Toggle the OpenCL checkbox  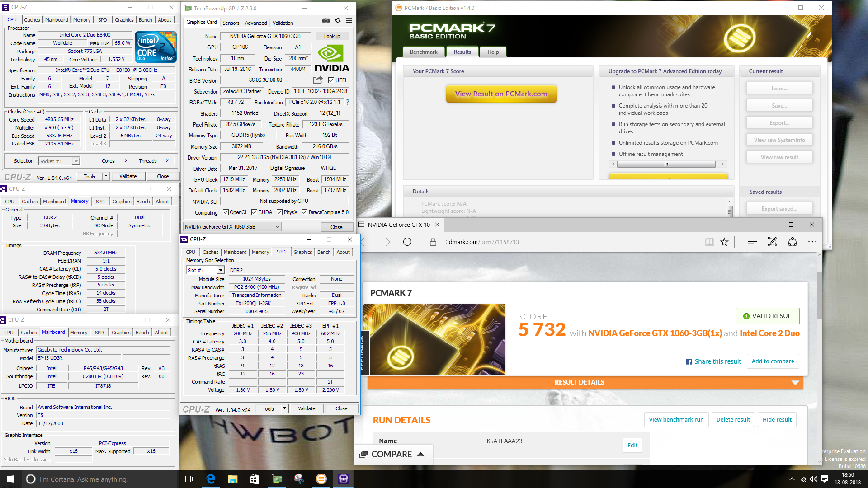pos(226,212)
